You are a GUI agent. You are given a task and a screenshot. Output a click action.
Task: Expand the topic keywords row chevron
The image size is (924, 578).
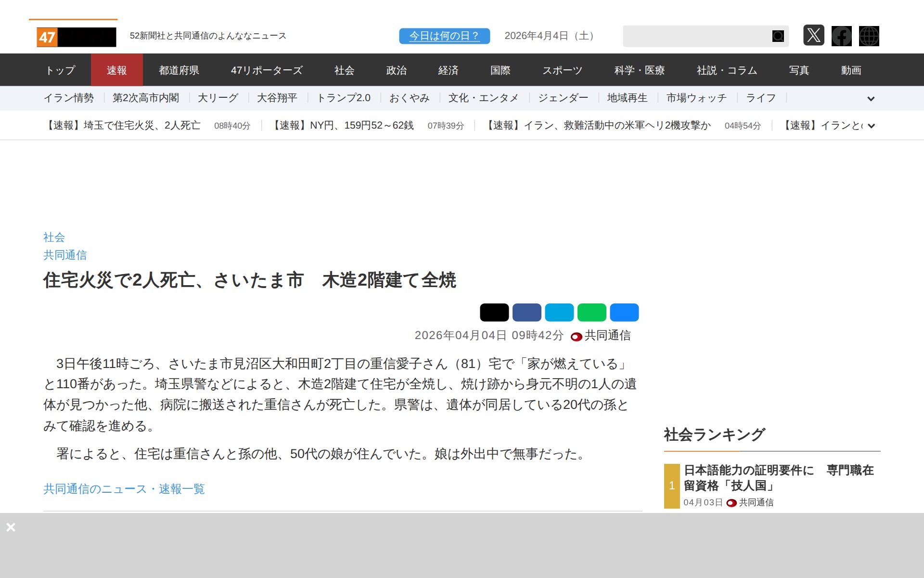(871, 99)
